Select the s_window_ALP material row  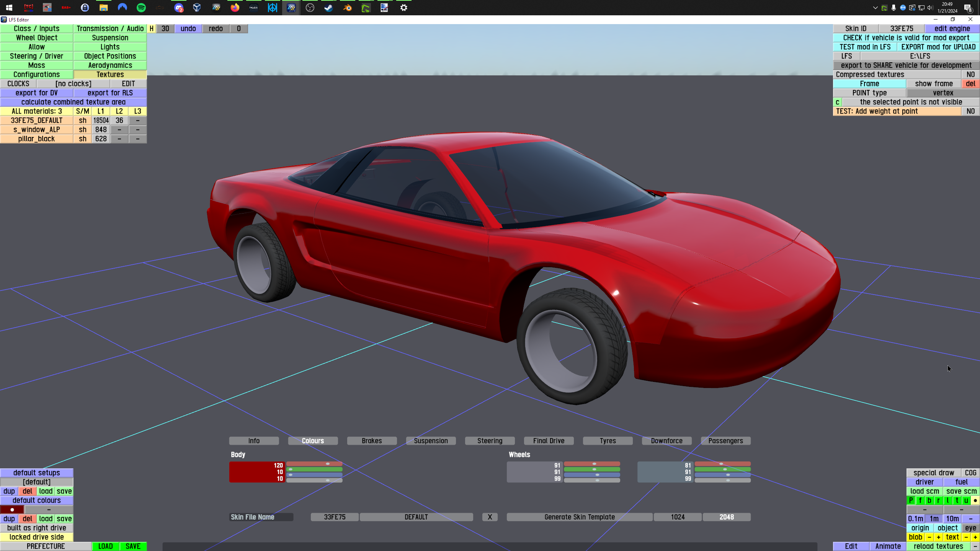(37, 130)
